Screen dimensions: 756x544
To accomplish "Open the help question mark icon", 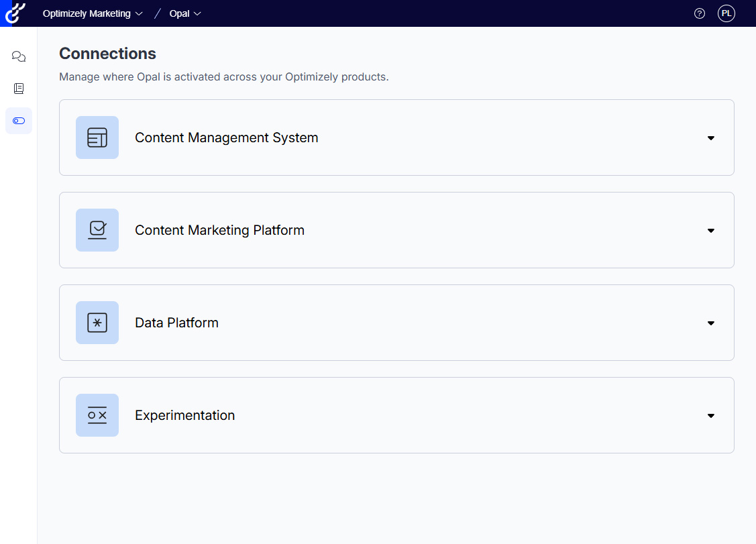I will [700, 13].
